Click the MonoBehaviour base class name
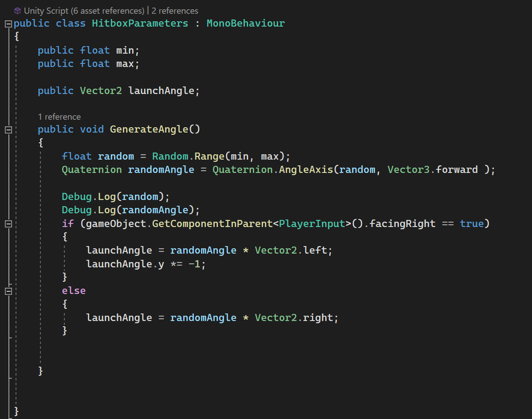532x419 pixels. (245, 23)
